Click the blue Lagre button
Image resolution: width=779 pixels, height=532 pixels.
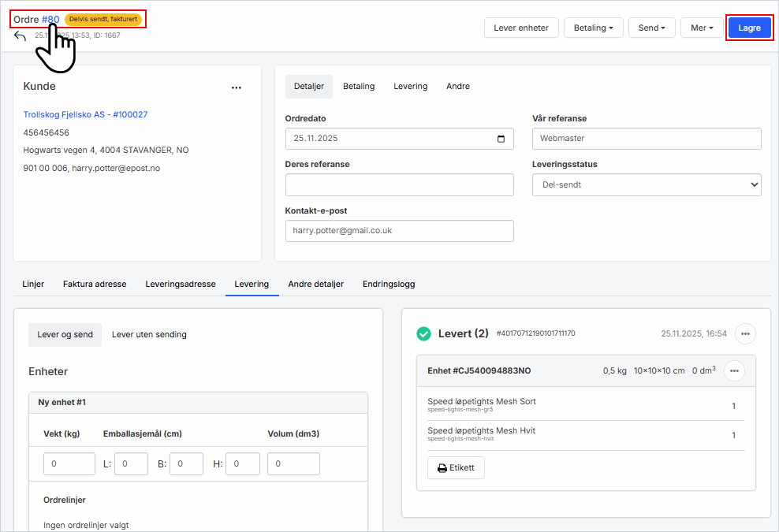(749, 28)
